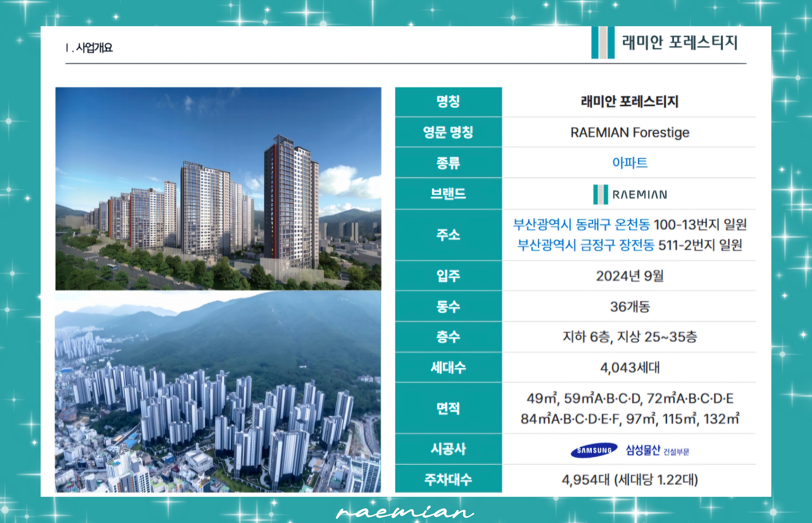Click the 4,954대 (세대당 1.22대) parking value
Image resolution: width=812 pixels, height=523 pixels.
point(630,480)
